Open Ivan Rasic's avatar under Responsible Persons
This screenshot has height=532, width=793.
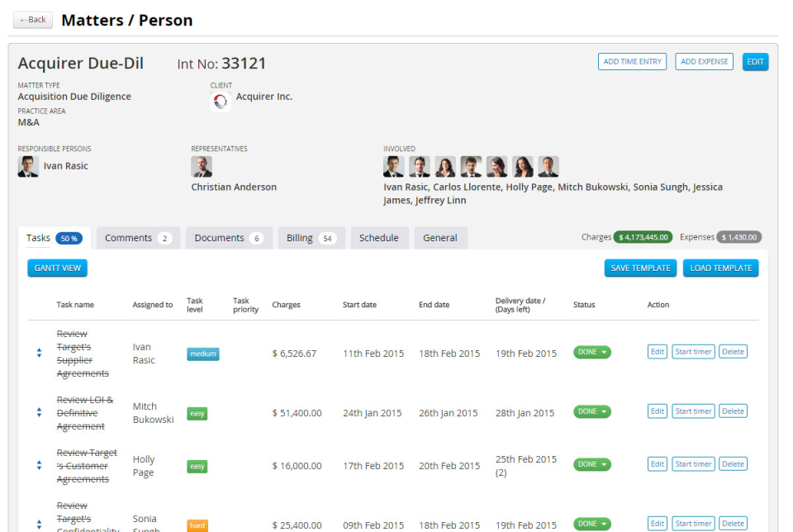pyautogui.click(x=24, y=166)
